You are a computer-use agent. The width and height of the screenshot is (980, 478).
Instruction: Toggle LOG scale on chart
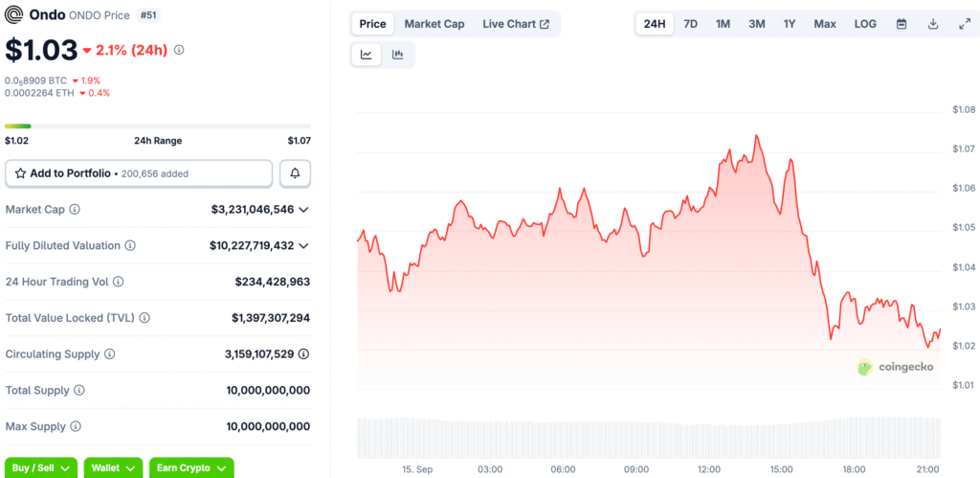tap(864, 24)
